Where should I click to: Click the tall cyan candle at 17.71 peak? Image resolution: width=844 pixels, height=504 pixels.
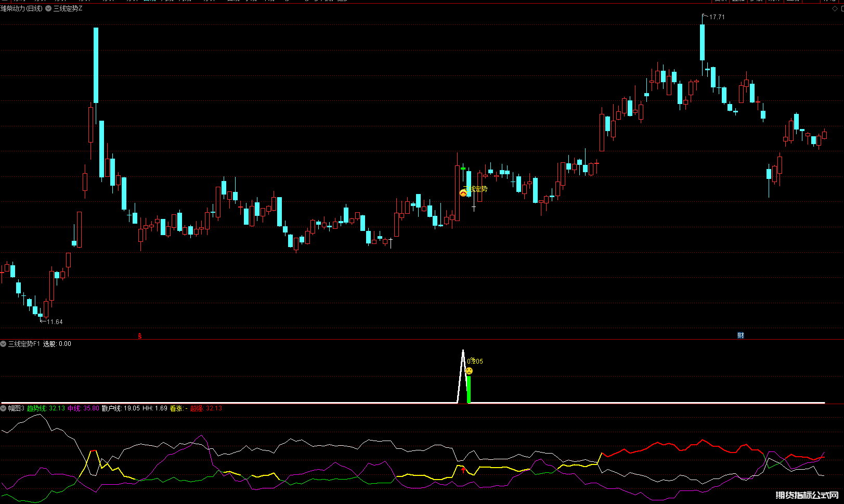click(702, 42)
